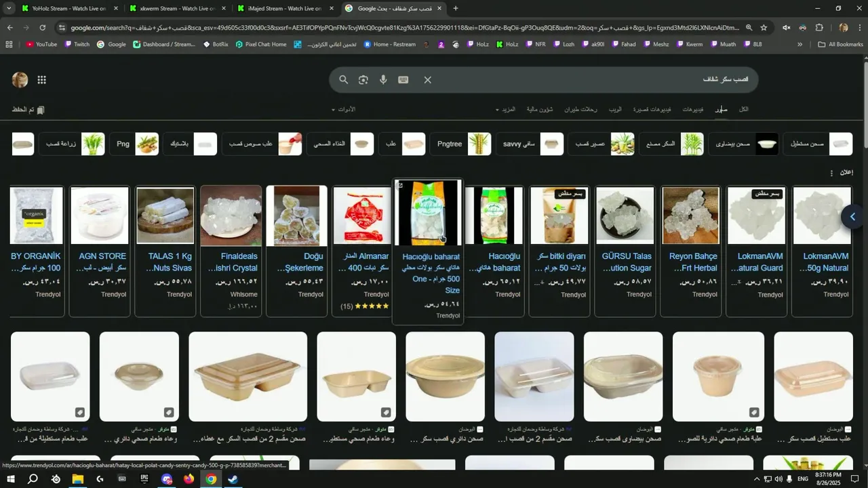Launch Steam from taskbar
The width and height of the screenshot is (868, 488).
(x=233, y=479)
